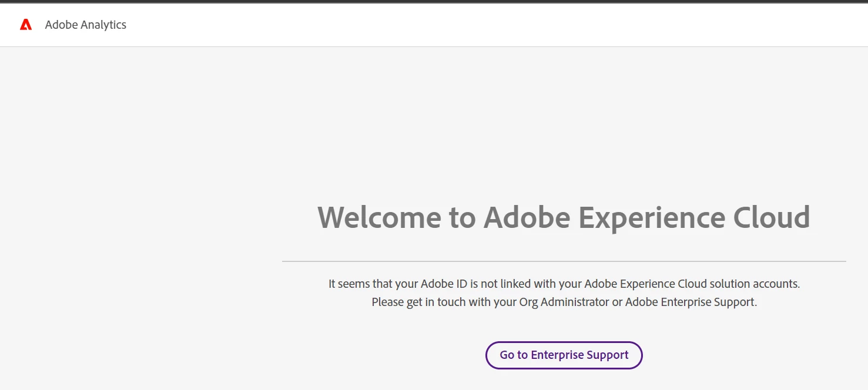Select the 'Adobe ID is not linked' message line
This screenshot has width=868, height=390.
pos(564,284)
